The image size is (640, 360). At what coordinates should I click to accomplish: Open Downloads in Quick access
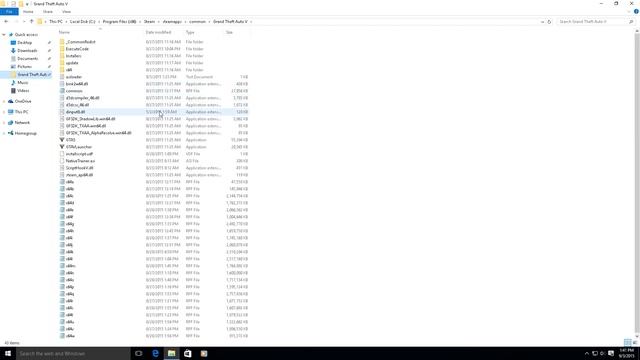27,51
